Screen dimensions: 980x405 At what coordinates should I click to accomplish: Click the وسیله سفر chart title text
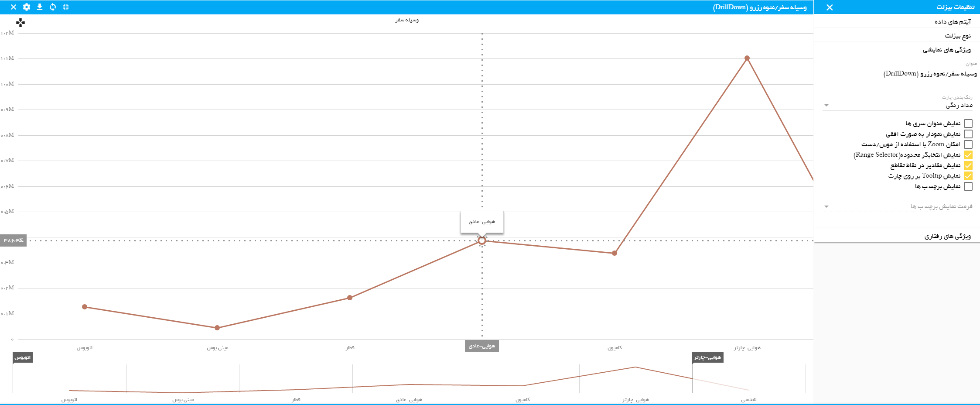tap(407, 20)
